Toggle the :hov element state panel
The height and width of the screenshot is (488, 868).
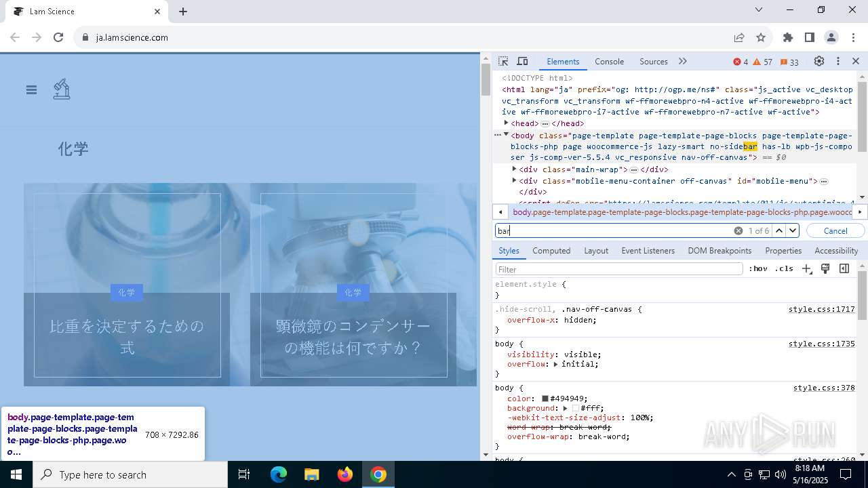click(758, 269)
